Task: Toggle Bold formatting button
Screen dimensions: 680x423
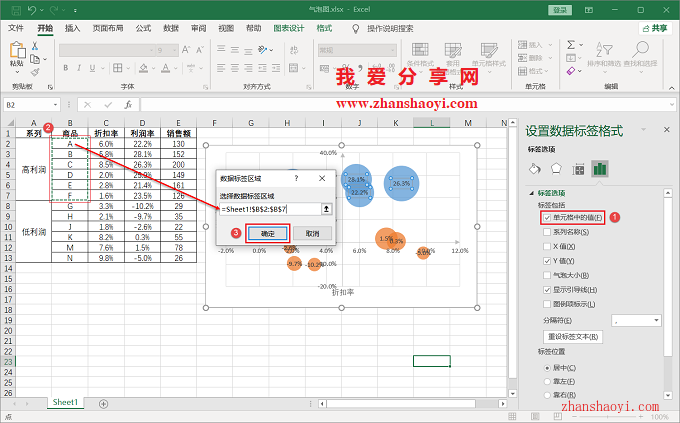Action: click(x=65, y=68)
